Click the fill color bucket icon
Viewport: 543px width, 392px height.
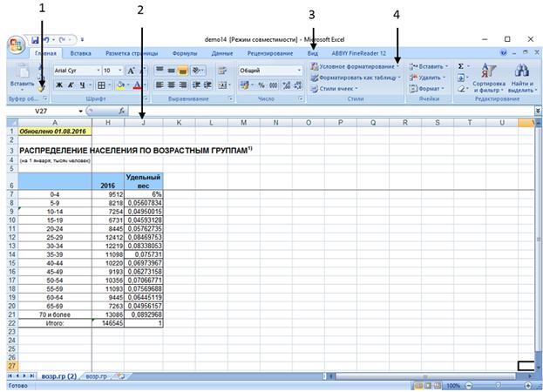tap(121, 85)
